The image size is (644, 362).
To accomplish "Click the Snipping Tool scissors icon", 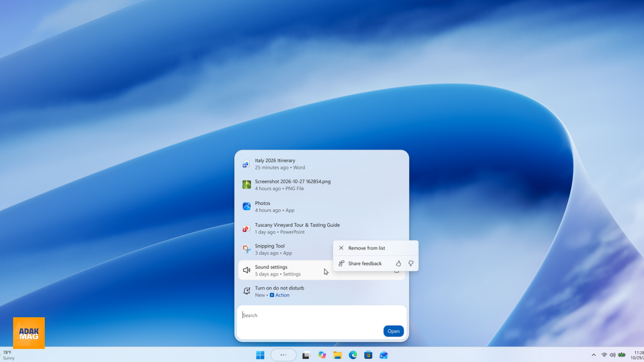I will 247,249.
